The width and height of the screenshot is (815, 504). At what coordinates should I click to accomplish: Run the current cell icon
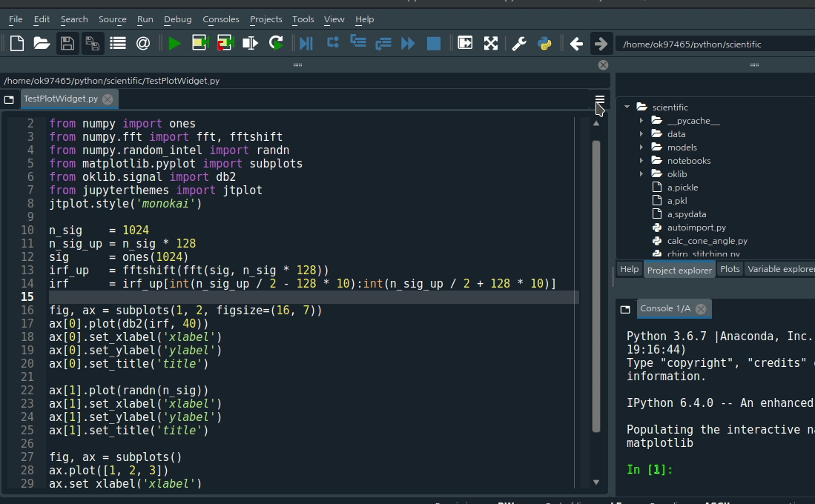point(200,43)
